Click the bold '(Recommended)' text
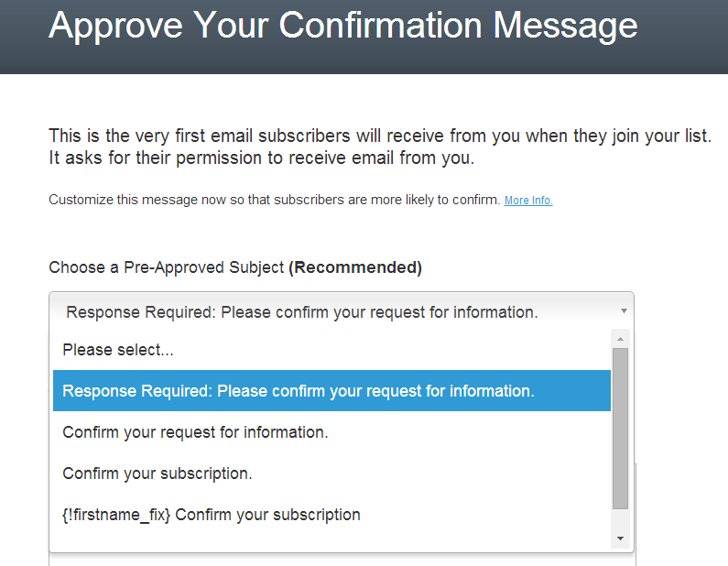Screen dimensions: 728x566 coord(355,268)
